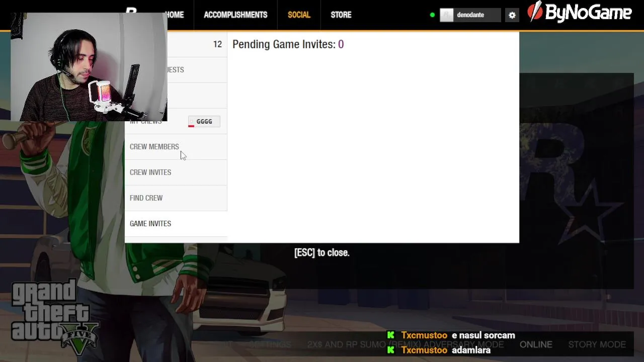Image resolution: width=644 pixels, height=362 pixels.
Task: Switch to the ACCOMPLISHMENTS tab
Action: coord(235,15)
